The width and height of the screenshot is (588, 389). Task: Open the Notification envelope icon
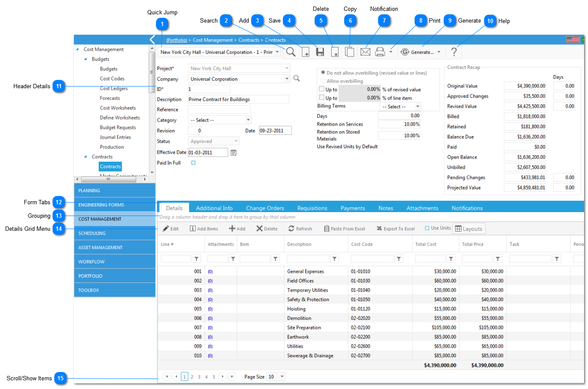[x=365, y=52]
